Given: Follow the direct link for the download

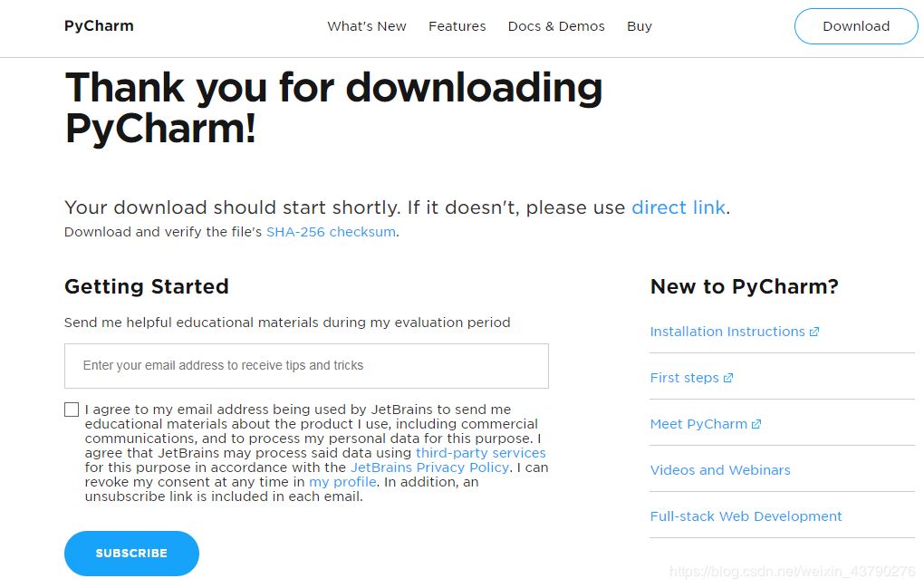Looking at the screenshot, I should pos(679,207).
